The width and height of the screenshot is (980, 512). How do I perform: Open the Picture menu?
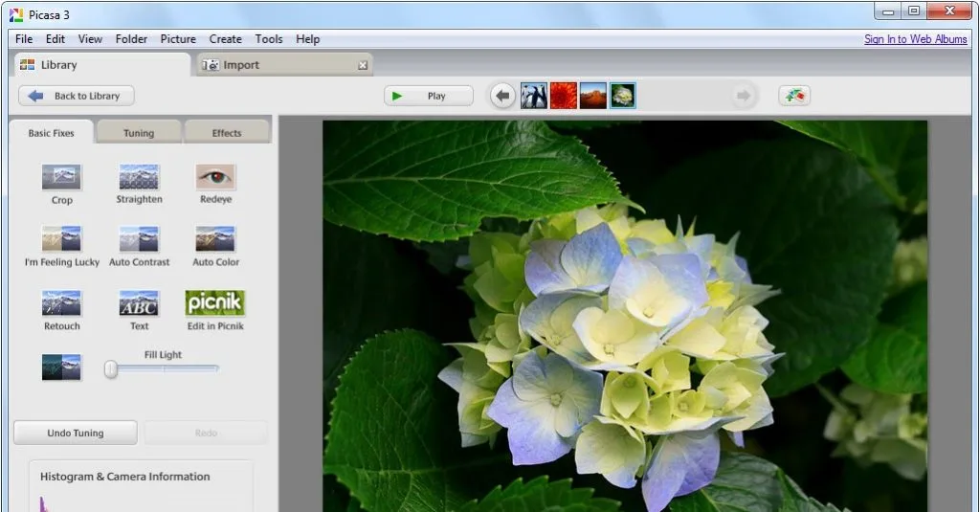coord(178,39)
